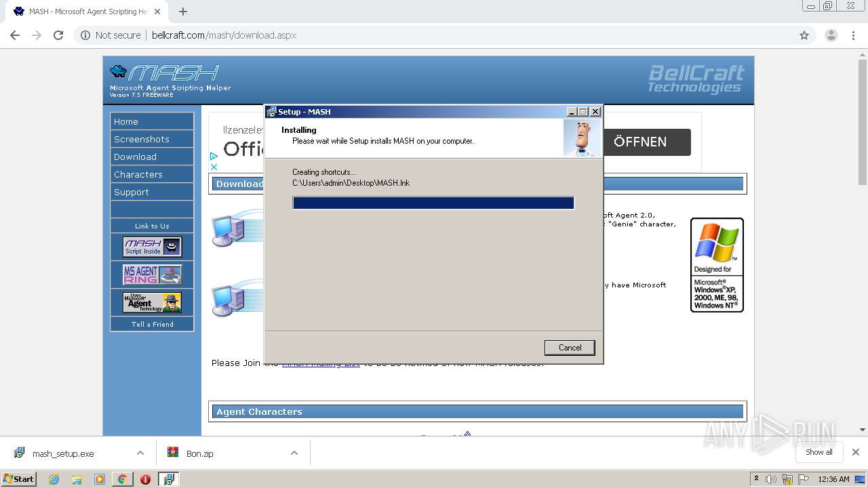Close the downloads bar
Image resolution: width=868 pixels, height=488 pixels.
click(x=856, y=452)
